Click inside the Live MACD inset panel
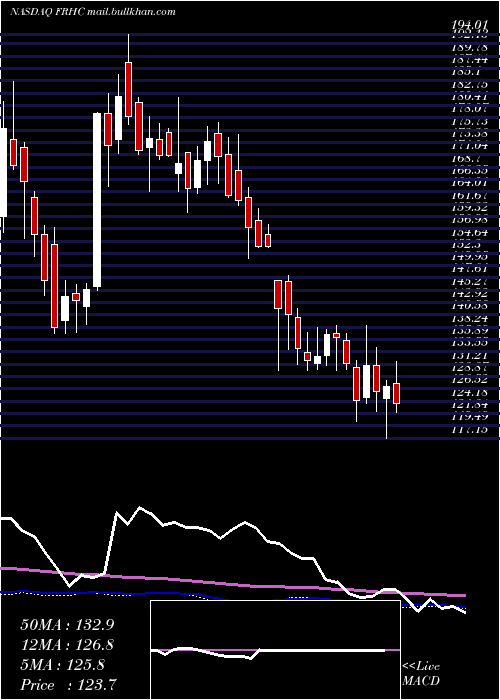 [275, 650]
